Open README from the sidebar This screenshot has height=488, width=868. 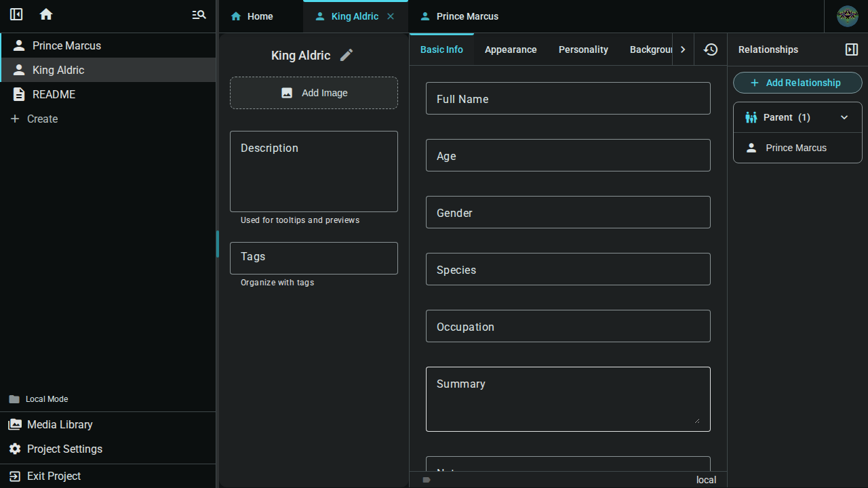pyautogui.click(x=54, y=94)
